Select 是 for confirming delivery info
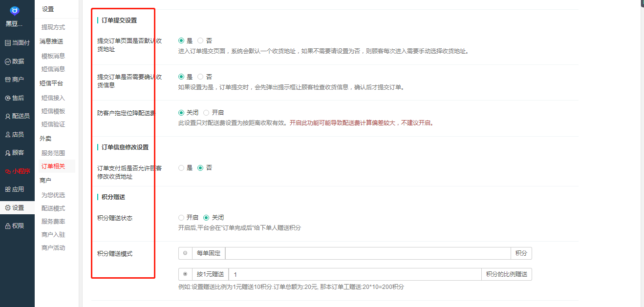Viewport: 644px width, 307px height. (x=182, y=77)
